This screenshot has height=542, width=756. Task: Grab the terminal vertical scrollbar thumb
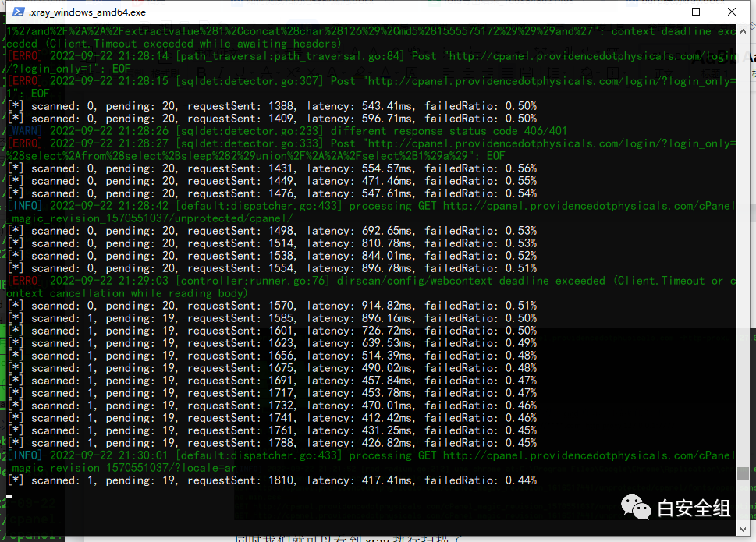click(x=743, y=473)
